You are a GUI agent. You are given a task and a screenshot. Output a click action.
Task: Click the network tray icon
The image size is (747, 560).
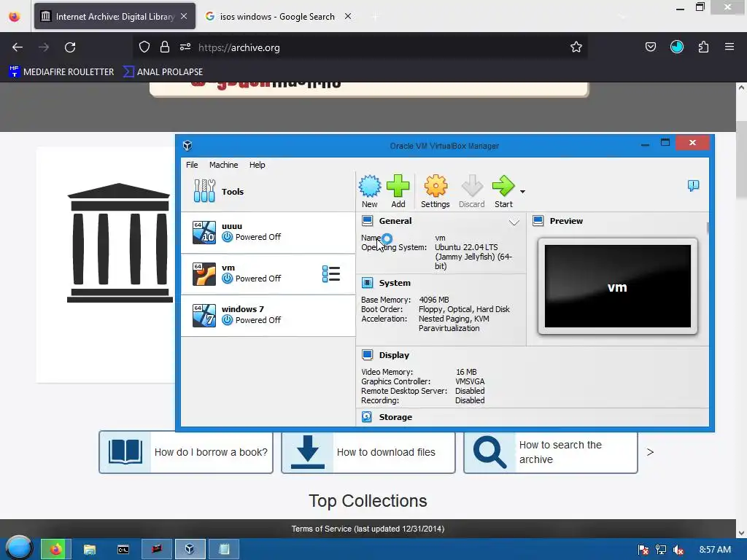click(661, 550)
